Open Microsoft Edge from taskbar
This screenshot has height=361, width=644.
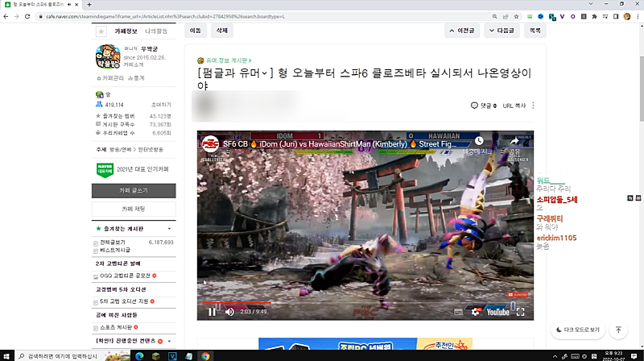point(139,356)
